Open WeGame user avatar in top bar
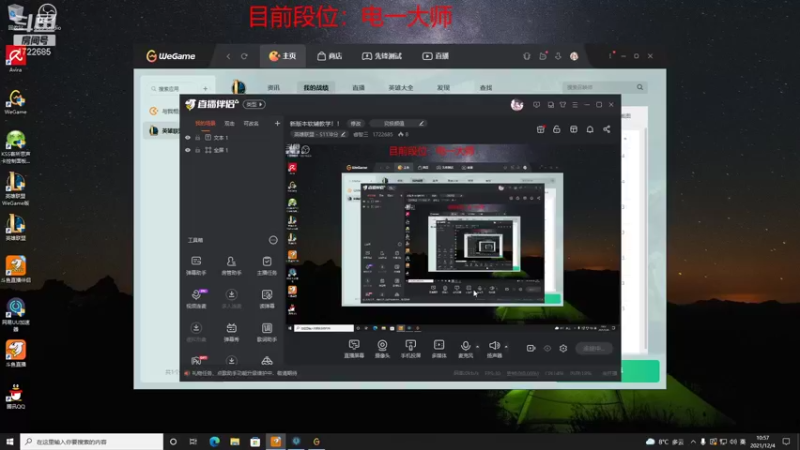Image resolution: width=800 pixels, height=450 pixels. pos(574,56)
